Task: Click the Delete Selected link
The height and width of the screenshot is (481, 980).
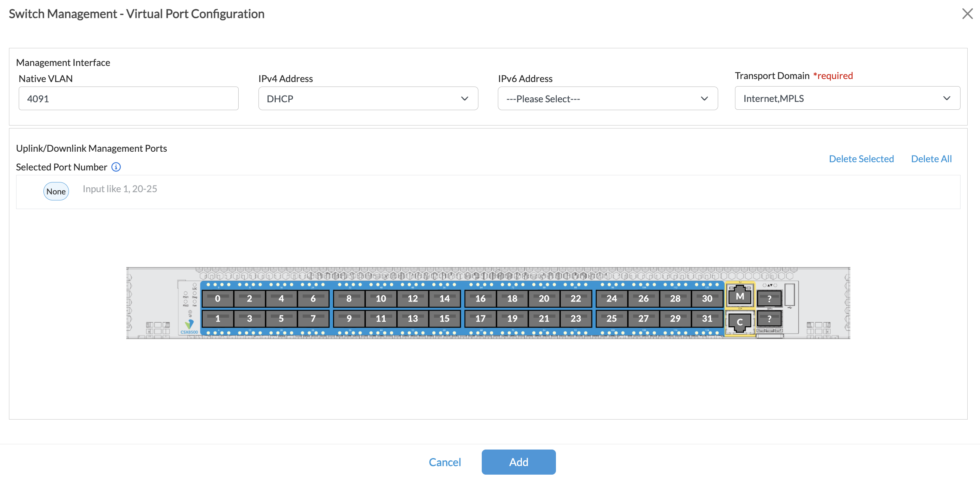Action: (x=861, y=159)
